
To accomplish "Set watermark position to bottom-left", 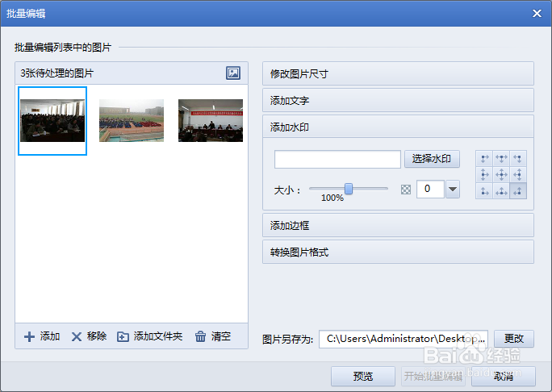I will pos(485,191).
